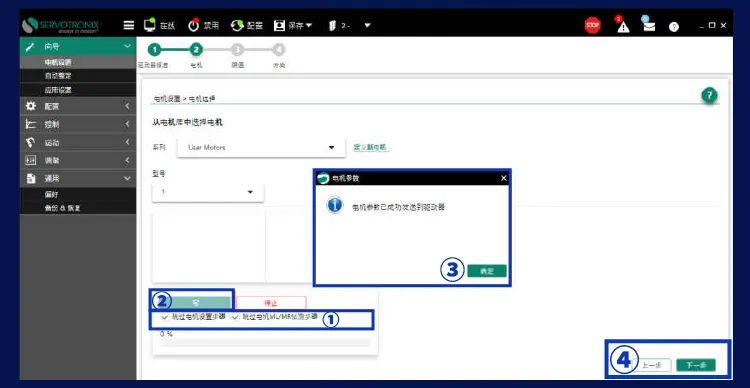Click the define new motor link

coord(370,147)
